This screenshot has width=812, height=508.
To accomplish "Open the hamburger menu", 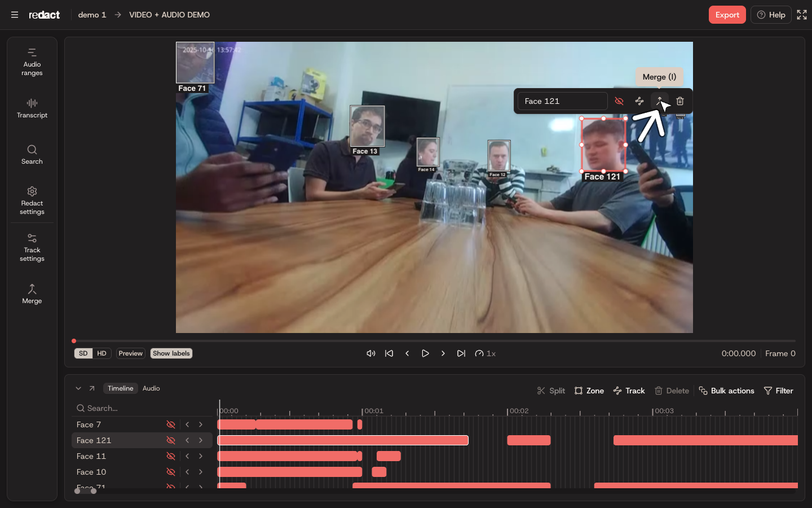I will coord(15,15).
